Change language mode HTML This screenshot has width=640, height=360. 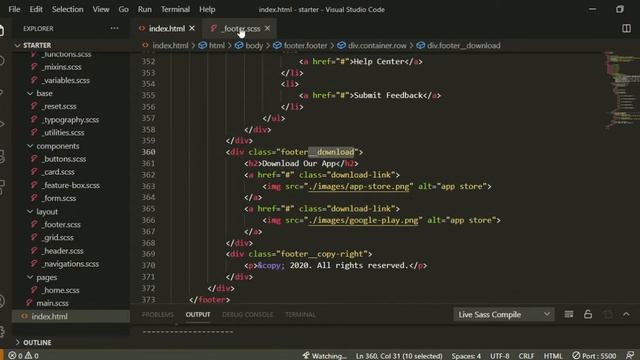(553, 356)
